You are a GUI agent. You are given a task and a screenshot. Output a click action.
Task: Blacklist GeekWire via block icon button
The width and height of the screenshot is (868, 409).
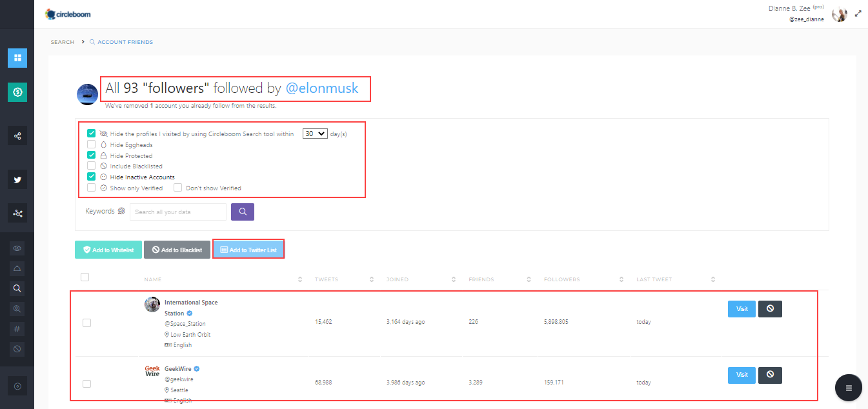click(770, 375)
